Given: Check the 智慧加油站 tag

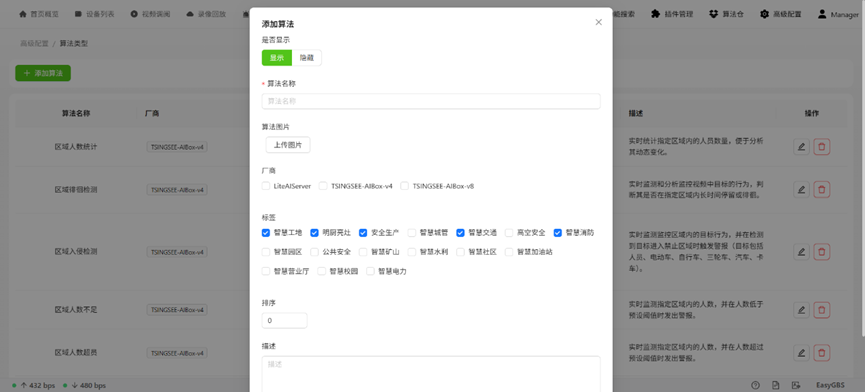Looking at the screenshot, I should [509, 252].
